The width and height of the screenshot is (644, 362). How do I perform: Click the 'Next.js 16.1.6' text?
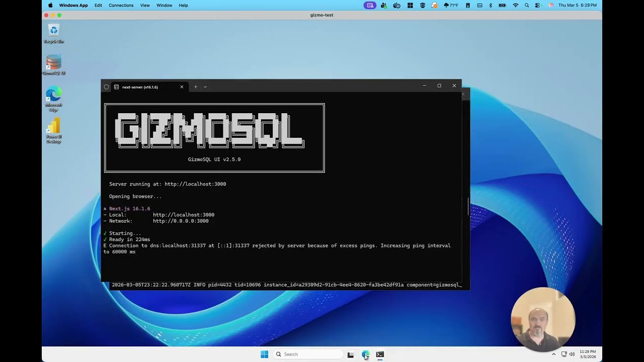[x=130, y=209]
